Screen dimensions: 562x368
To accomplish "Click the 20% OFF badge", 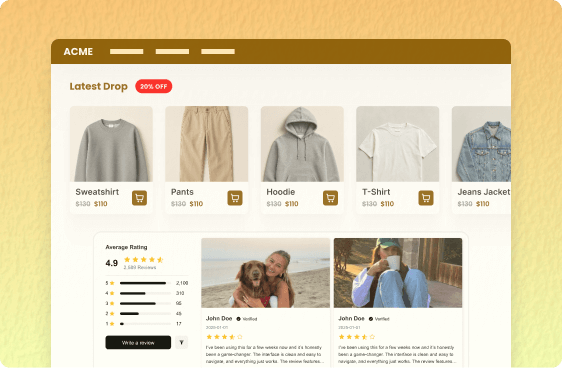I will click(153, 86).
